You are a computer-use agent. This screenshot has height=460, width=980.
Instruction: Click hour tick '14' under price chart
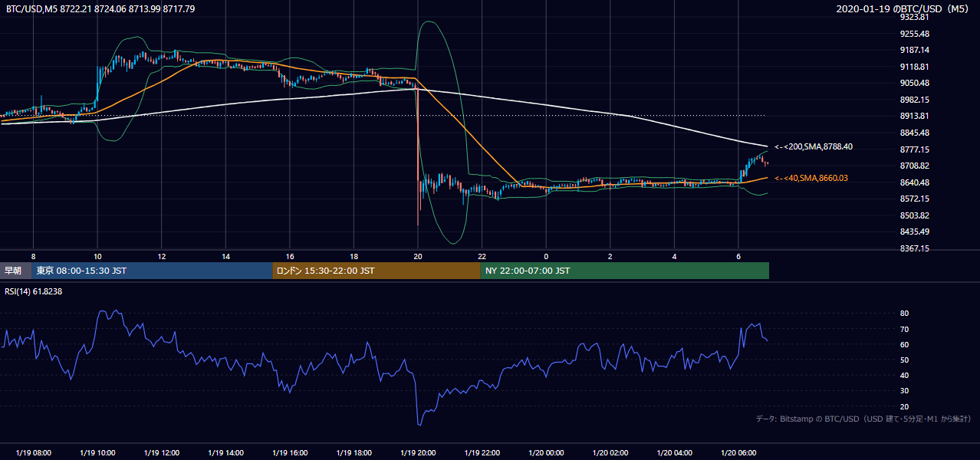coord(225,256)
